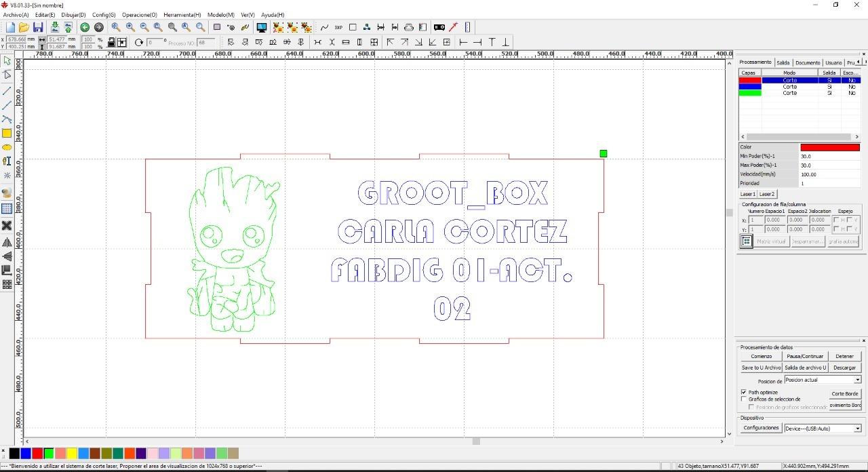
Task: Click the Min Poder value 30.0
Action: point(829,156)
